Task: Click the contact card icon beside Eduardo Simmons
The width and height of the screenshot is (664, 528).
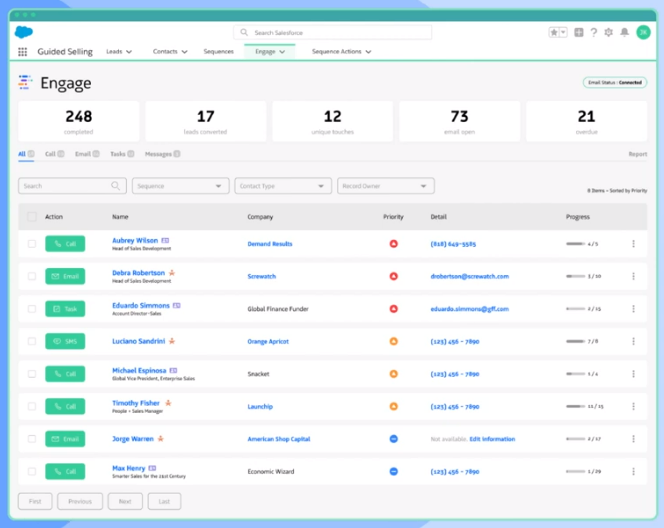Action: [177, 305]
